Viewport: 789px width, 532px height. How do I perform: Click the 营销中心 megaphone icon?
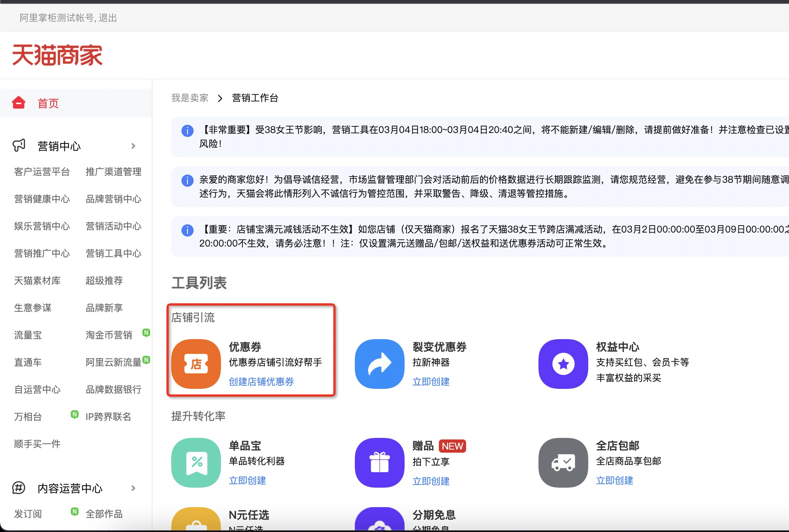19,146
